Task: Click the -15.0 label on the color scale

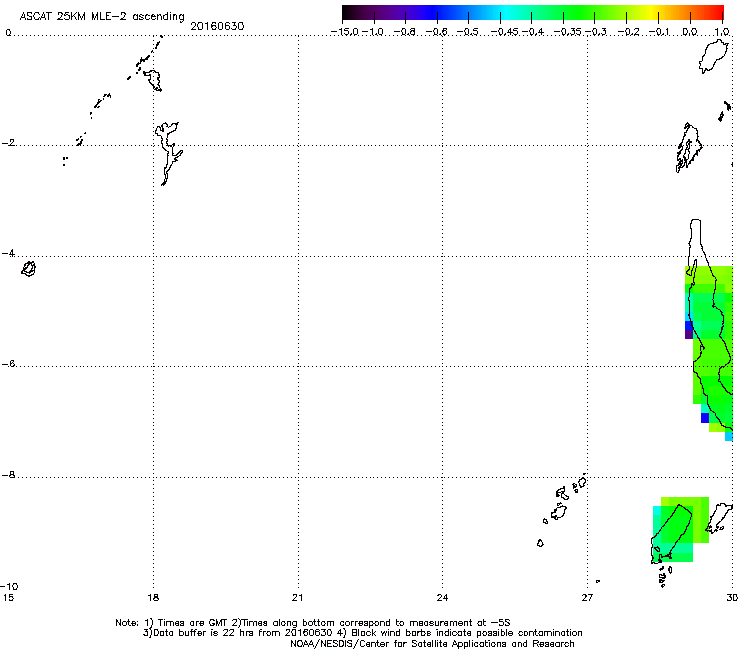Action: (x=345, y=32)
